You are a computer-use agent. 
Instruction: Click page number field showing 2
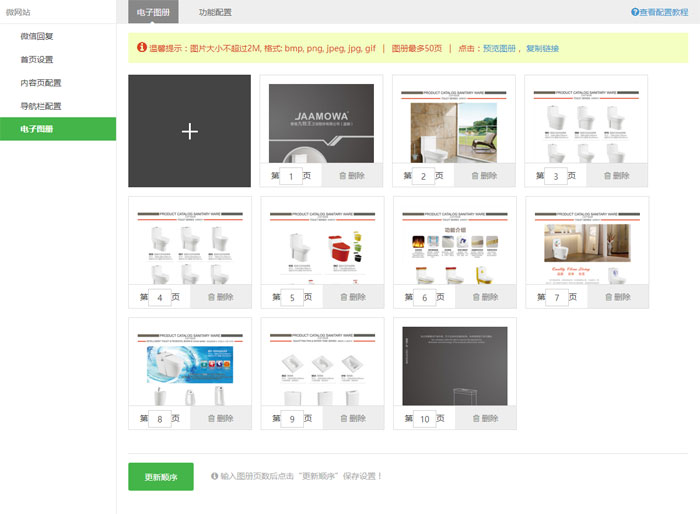point(423,177)
